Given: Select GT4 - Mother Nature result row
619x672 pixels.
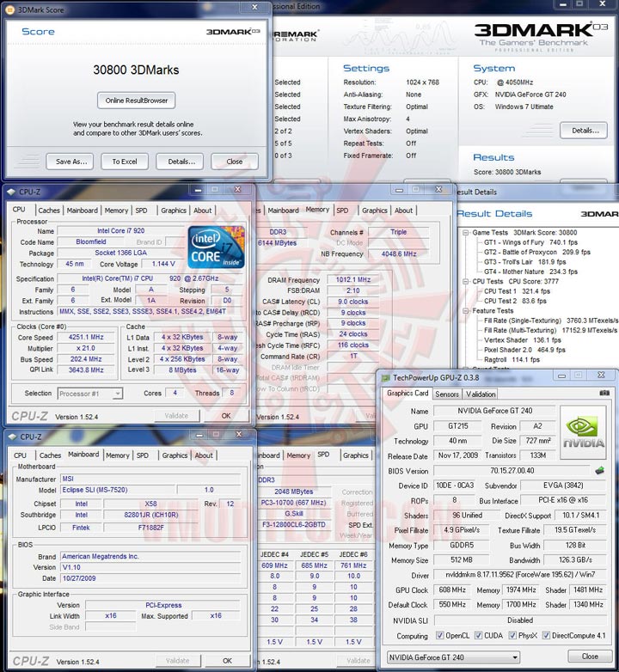Looking at the screenshot, I should (x=530, y=272).
